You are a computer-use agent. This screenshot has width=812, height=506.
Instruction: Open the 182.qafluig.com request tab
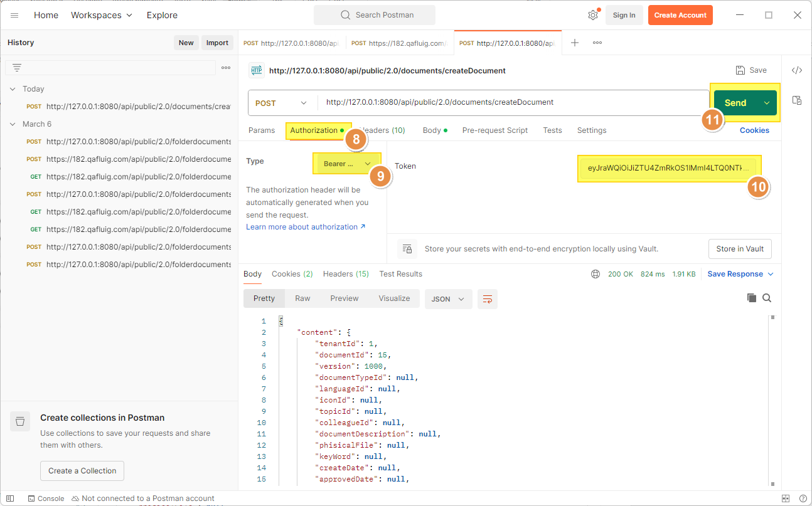pyautogui.click(x=400, y=43)
